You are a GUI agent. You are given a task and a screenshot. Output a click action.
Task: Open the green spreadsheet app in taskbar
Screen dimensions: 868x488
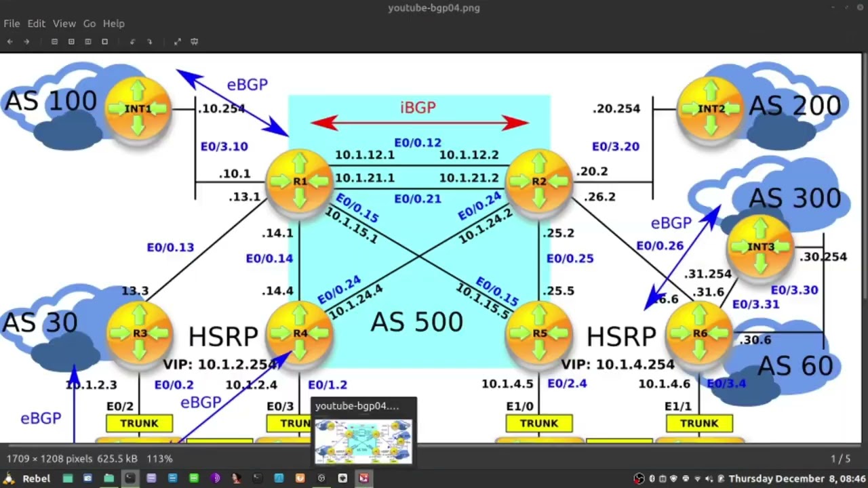193,479
